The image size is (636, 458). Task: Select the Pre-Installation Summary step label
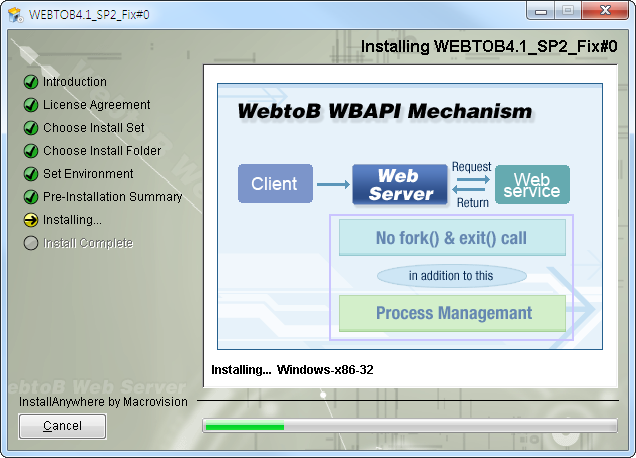[x=112, y=196]
